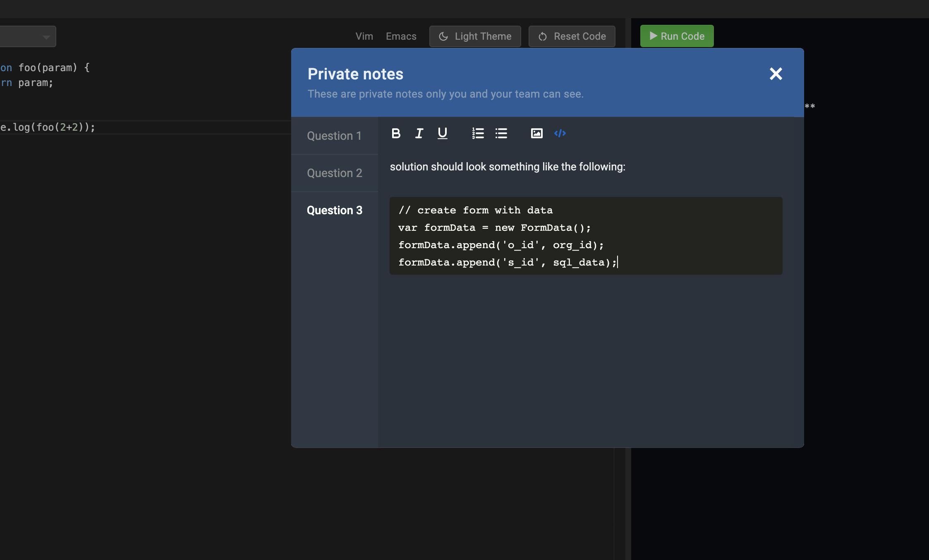Viewport: 929px width, 560px height.
Task: Switch to Light Theme
Action: (475, 36)
